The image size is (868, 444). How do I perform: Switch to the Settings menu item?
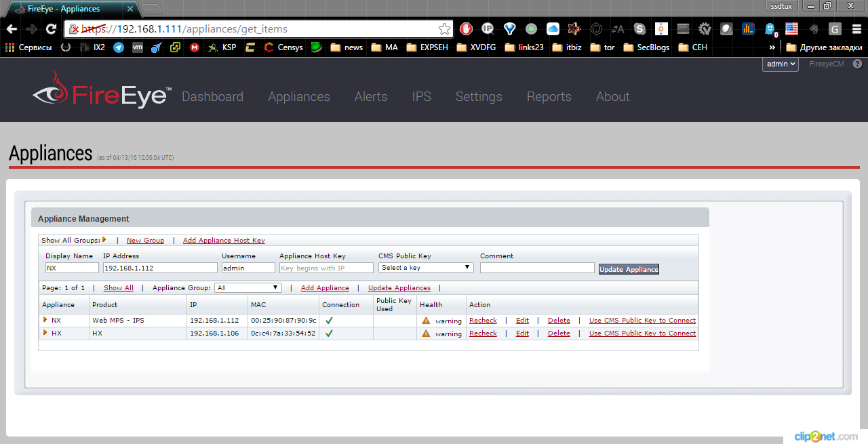[479, 97]
